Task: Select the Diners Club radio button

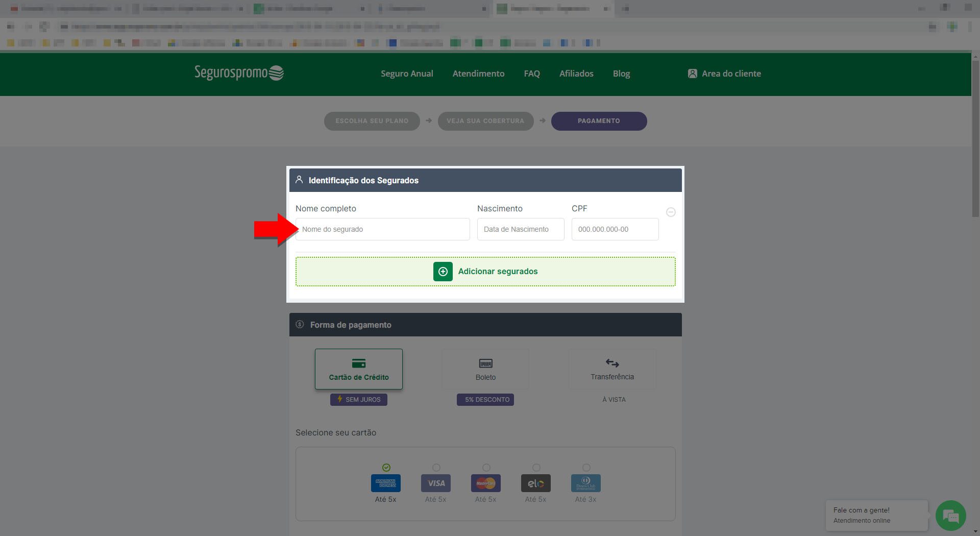Action: click(586, 468)
